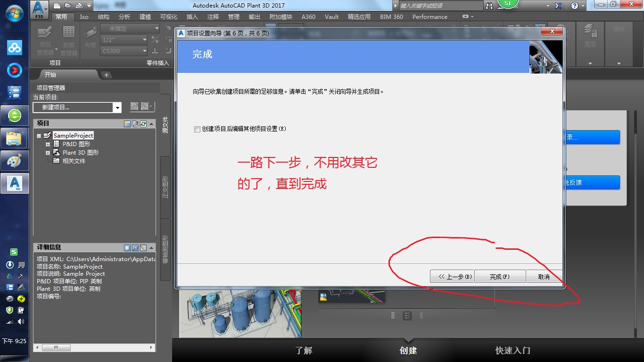Click the 上一步 (Back) button
Viewport: 644px width, 362px height.
452,277
